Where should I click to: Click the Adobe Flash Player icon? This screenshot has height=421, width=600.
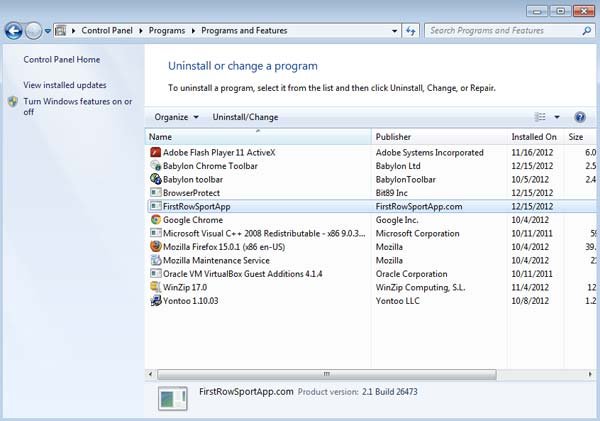(x=155, y=152)
